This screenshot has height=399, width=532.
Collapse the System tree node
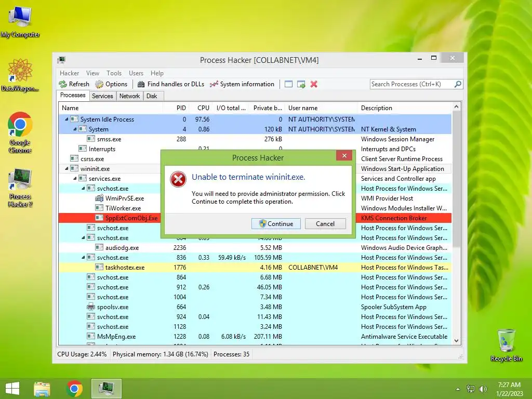[x=75, y=129]
